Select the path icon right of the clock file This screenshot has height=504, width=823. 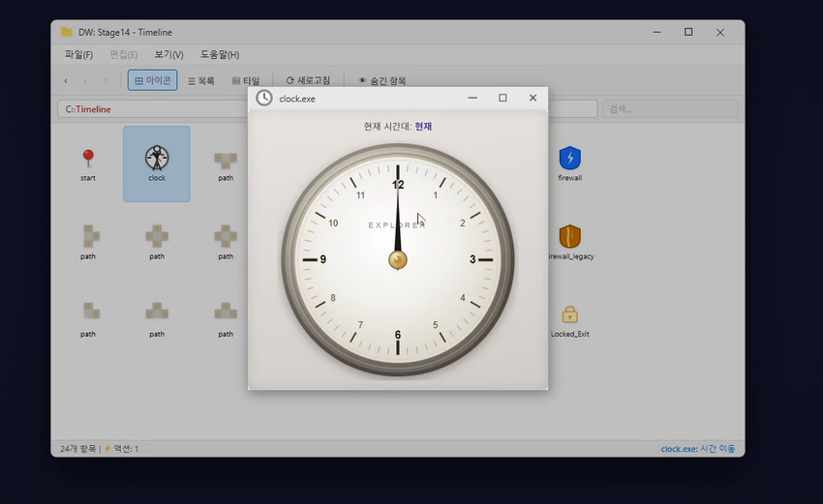(x=226, y=159)
